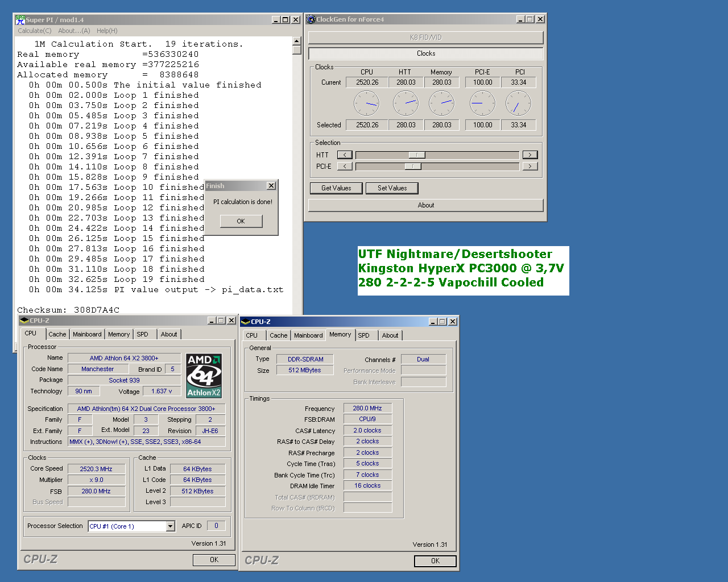Select About tab in Memory CPU-Z window
Screen dimensions: 728x582
[390, 335]
